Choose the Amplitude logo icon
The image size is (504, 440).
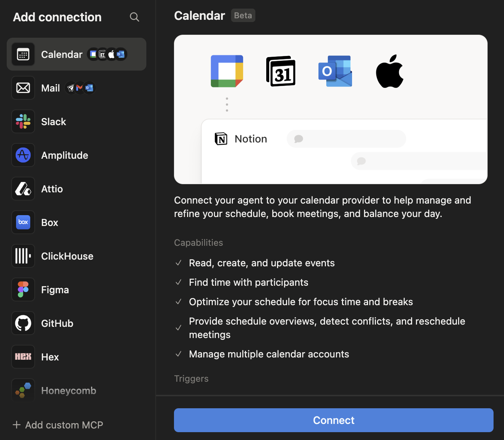(x=23, y=155)
